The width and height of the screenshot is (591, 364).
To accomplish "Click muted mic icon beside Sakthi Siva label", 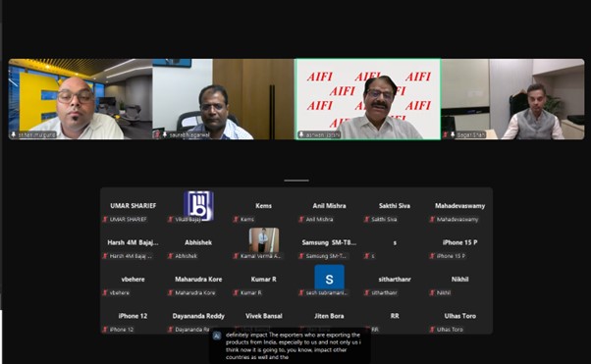I will tap(367, 220).
